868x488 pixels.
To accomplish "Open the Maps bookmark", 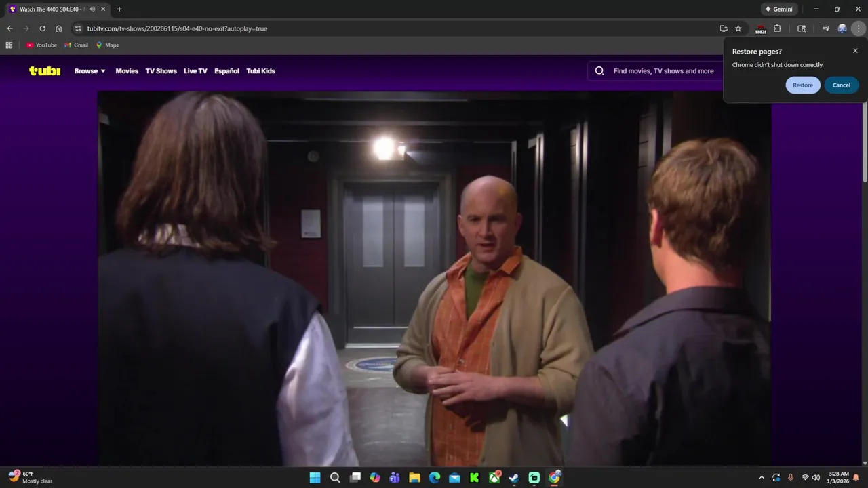I will [107, 45].
